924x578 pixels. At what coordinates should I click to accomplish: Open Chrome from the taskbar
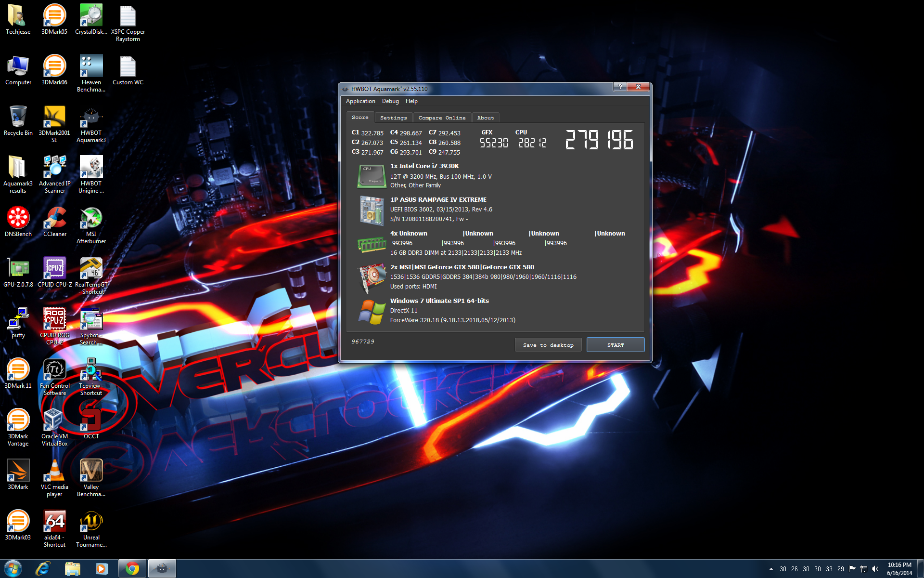(132, 569)
